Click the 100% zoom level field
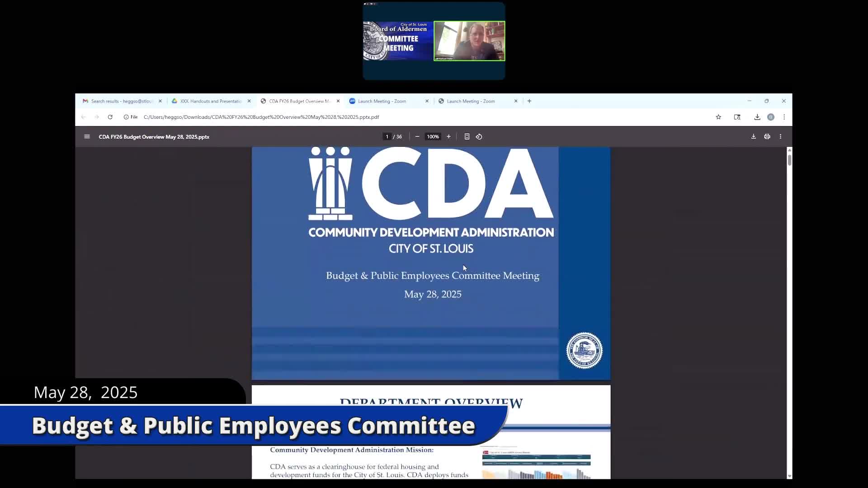The image size is (868, 488). (433, 136)
